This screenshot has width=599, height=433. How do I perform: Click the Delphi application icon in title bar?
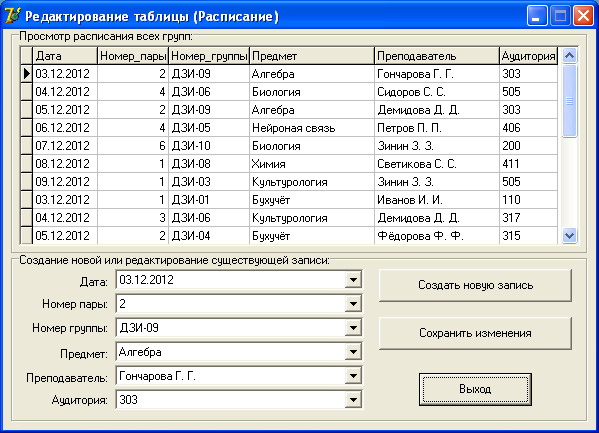point(12,16)
